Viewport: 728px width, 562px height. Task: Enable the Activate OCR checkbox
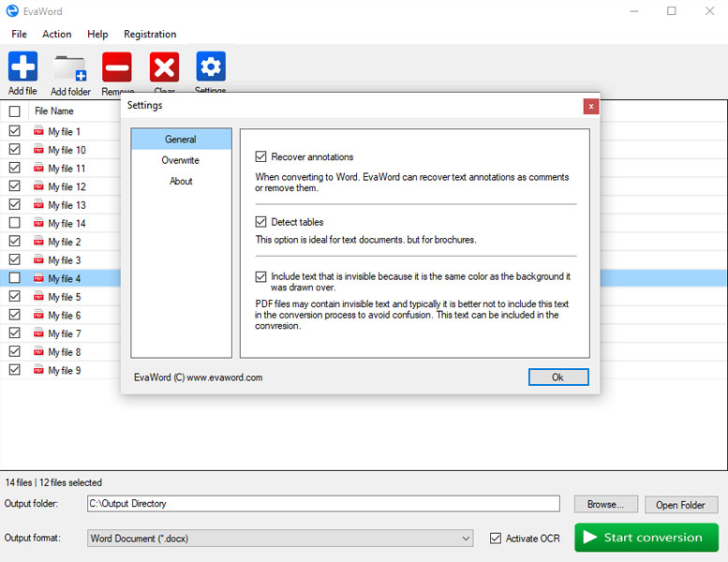pyautogui.click(x=496, y=538)
